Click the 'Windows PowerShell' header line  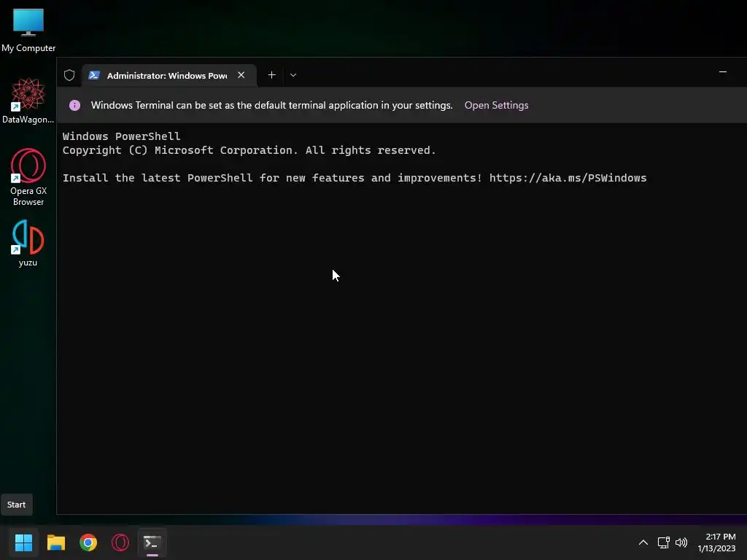pos(122,136)
